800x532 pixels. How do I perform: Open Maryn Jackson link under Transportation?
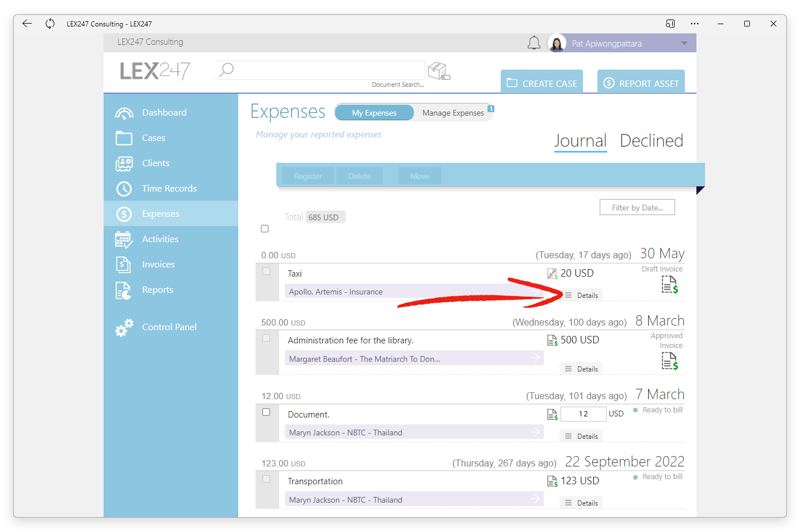pos(414,499)
